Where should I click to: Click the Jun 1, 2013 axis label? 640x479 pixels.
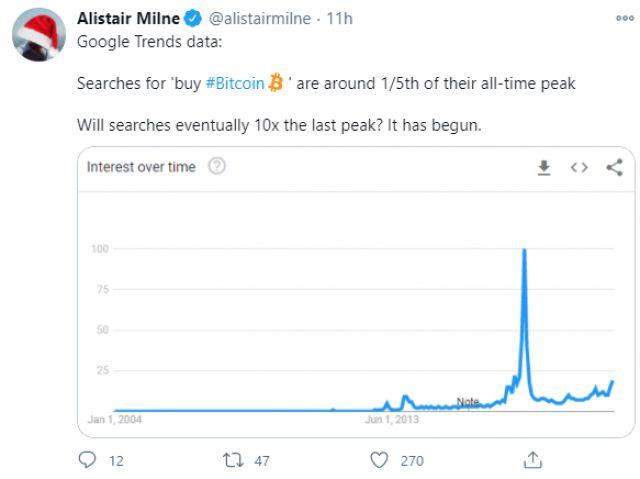[x=392, y=419]
